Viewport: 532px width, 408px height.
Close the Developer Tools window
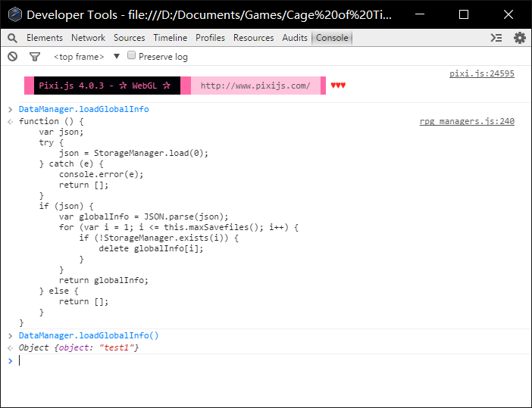coord(509,14)
